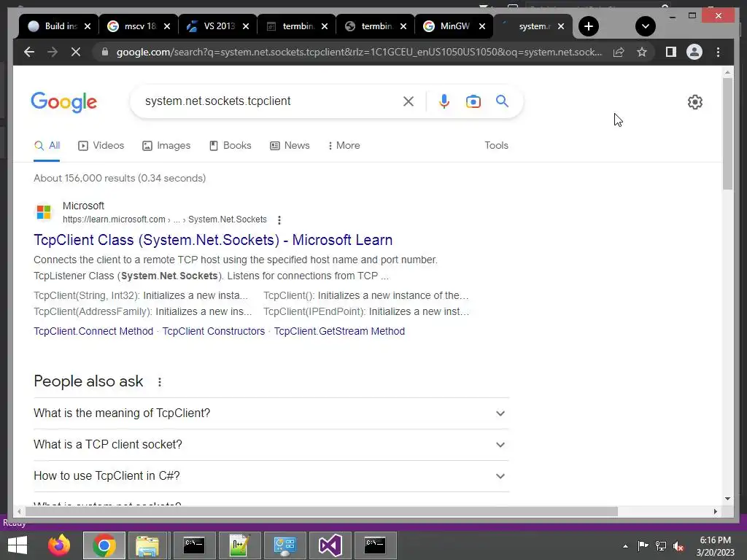Open Visual Studio from the taskbar
Viewport: 747px width, 560px height.
click(x=330, y=545)
